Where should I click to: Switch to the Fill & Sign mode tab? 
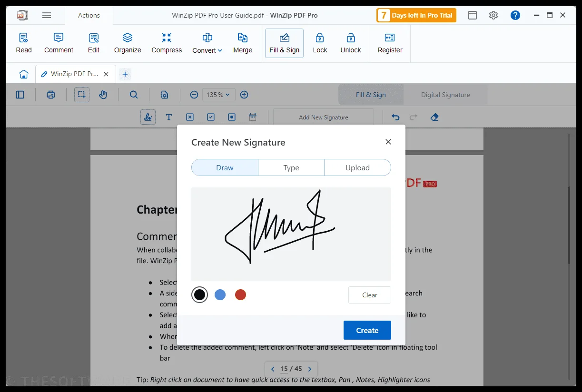(x=371, y=95)
